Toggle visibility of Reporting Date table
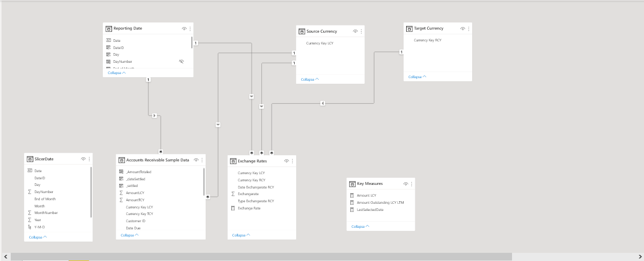The width and height of the screenshot is (644, 261). [184, 29]
